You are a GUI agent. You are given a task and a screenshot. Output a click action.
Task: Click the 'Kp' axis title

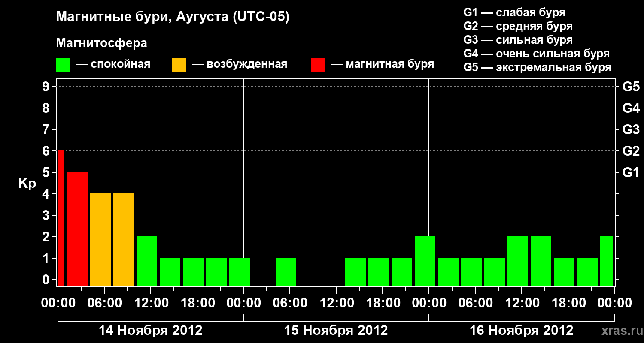coord(27,184)
